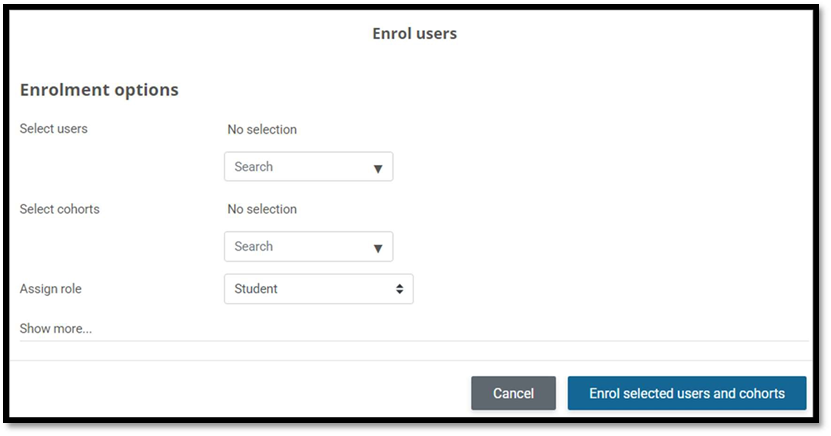Click No selection text under Select cohorts

(x=262, y=210)
